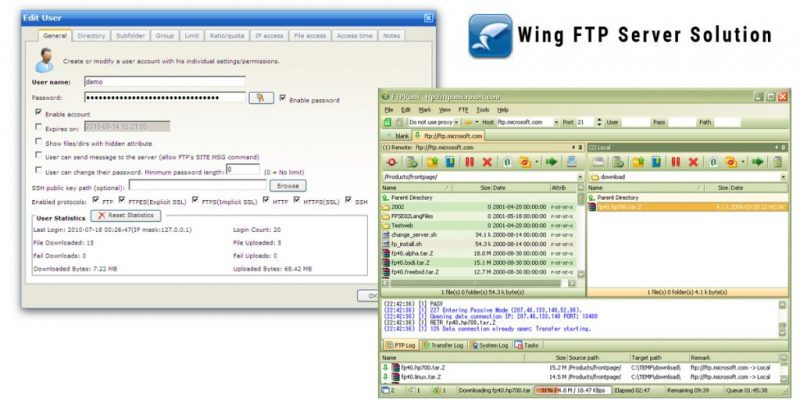Click the green transfer arrow in Remote toolbar

552,162
